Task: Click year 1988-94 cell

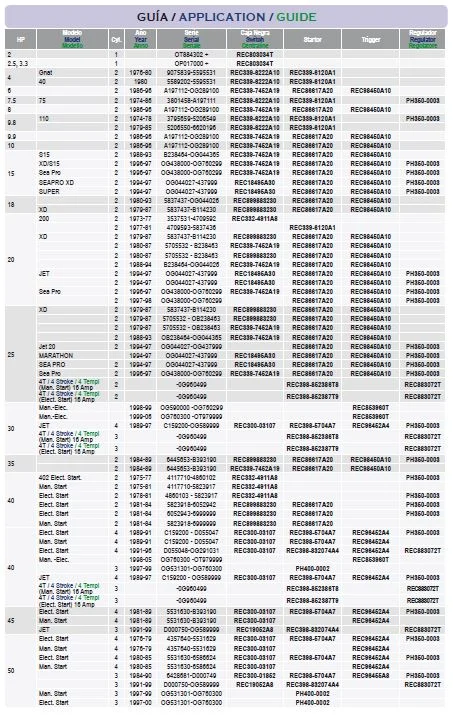Action: 141,264
